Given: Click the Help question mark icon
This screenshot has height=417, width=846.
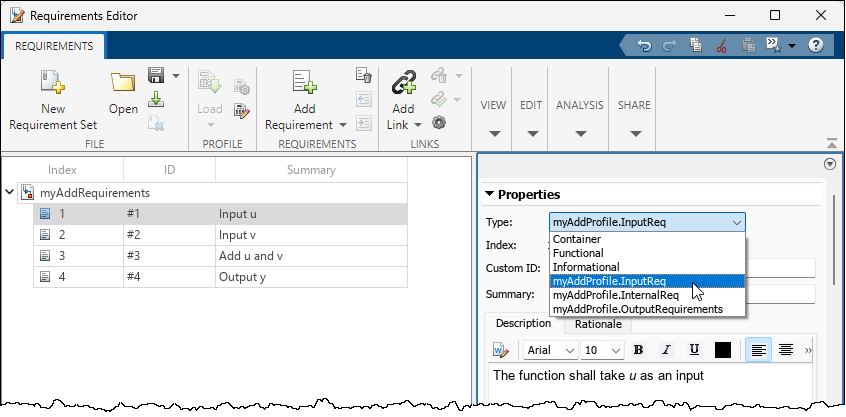Looking at the screenshot, I should click(x=815, y=45).
